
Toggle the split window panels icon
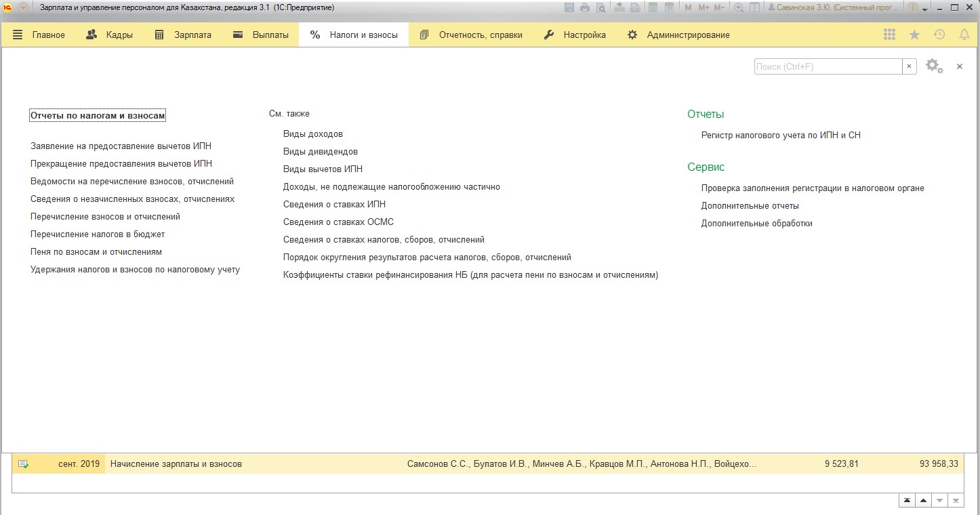click(754, 7)
